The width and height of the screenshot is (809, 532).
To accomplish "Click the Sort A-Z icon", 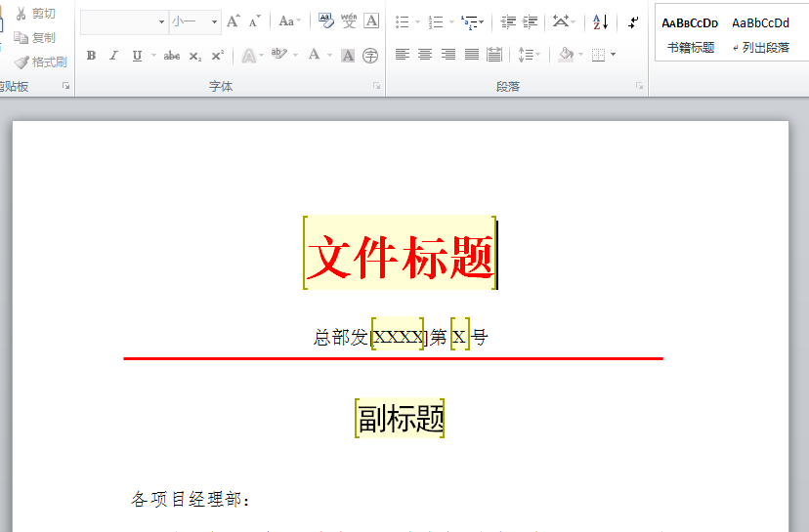I will tap(600, 21).
